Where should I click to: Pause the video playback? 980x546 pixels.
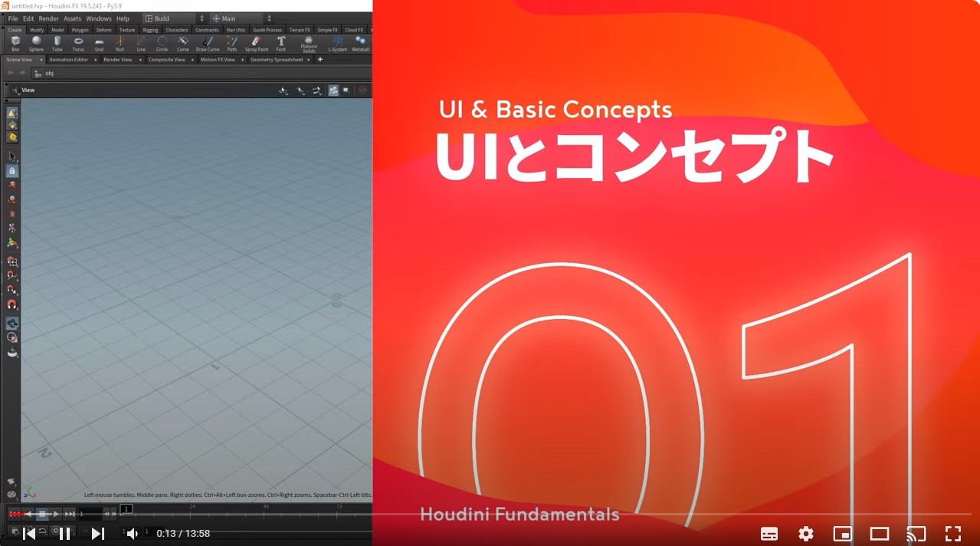click(x=64, y=534)
